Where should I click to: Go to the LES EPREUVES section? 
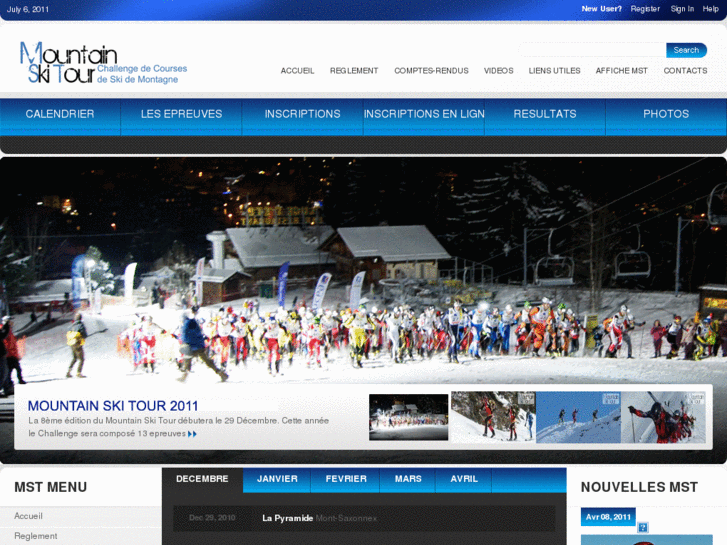point(181,117)
